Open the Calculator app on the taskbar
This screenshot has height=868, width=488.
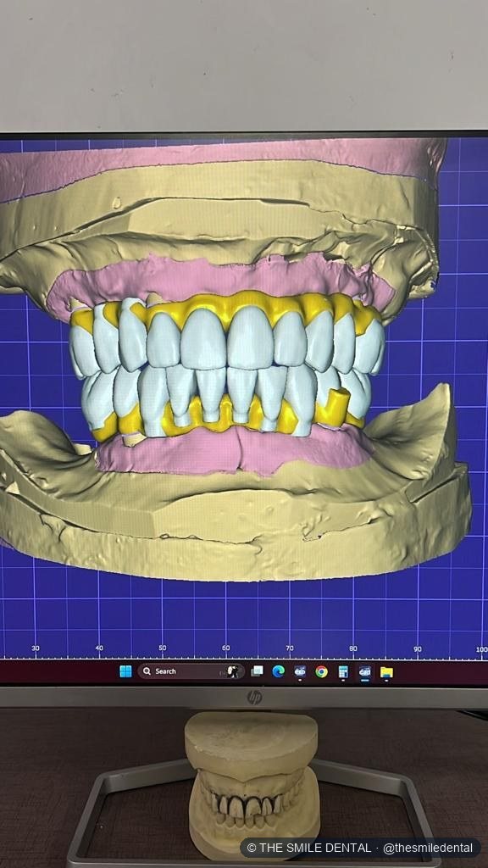(343, 672)
